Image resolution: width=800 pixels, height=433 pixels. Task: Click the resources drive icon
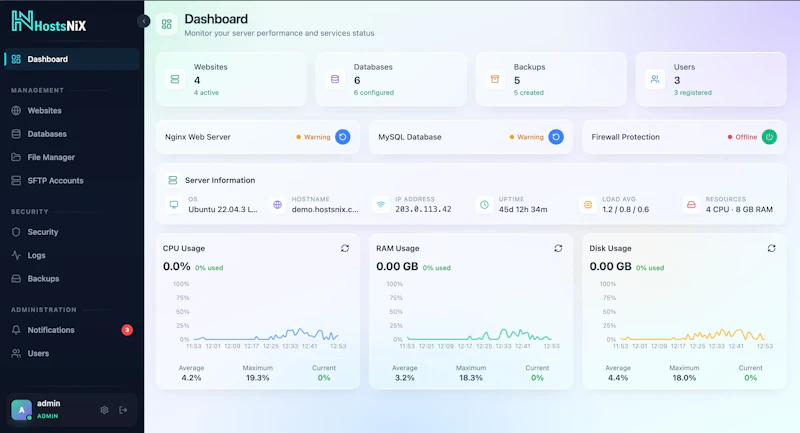(691, 205)
